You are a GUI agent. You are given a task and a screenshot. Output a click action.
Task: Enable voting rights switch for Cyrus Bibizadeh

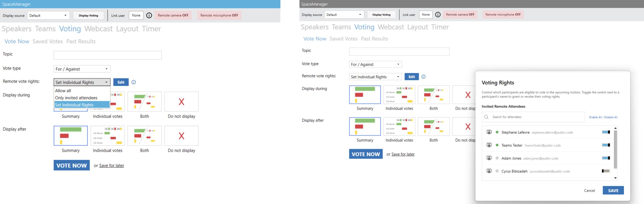tap(606, 171)
